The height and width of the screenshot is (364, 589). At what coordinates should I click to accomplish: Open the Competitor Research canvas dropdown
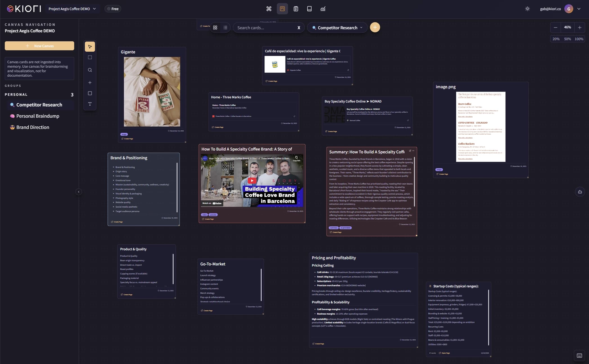[337, 28]
